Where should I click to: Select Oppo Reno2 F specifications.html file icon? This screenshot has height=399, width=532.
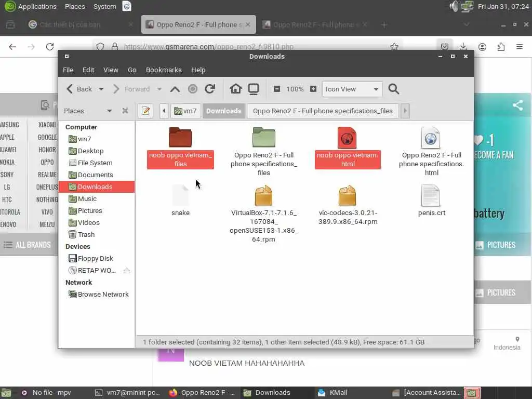431,137
